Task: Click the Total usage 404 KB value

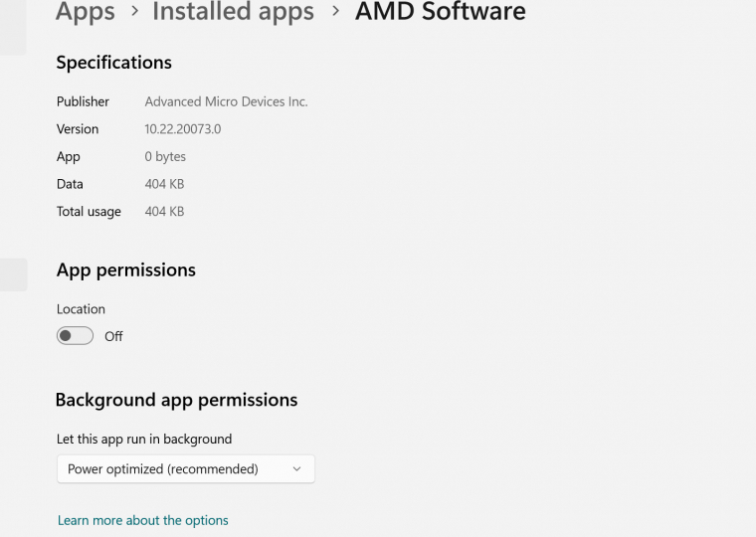Action: pos(164,212)
